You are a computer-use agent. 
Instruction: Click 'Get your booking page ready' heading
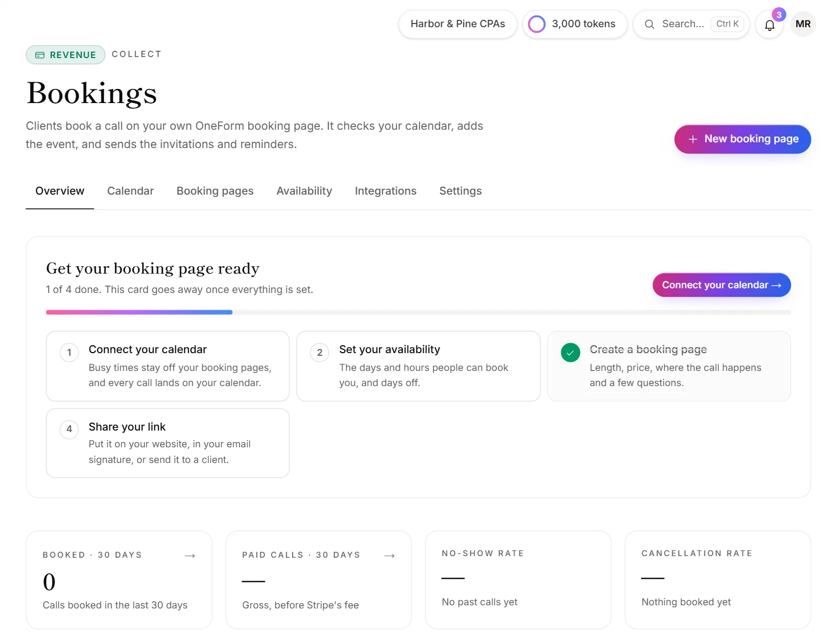153,269
